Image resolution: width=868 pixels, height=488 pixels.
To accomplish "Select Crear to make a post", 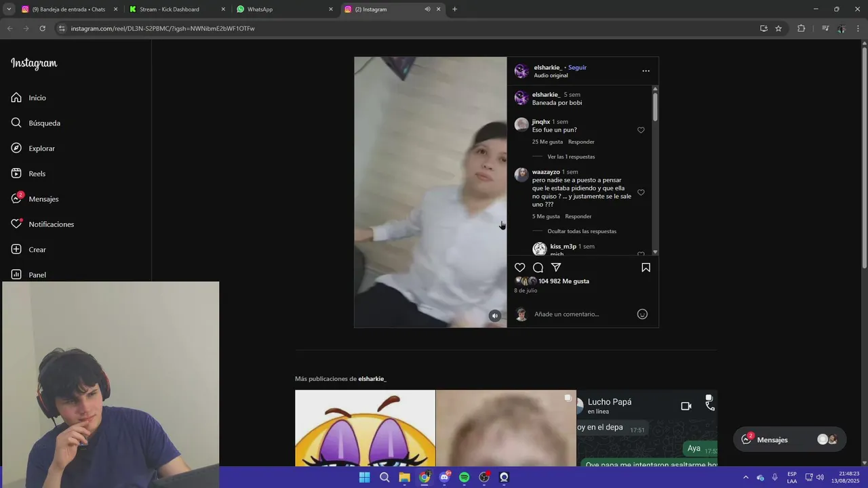I will point(28,249).
